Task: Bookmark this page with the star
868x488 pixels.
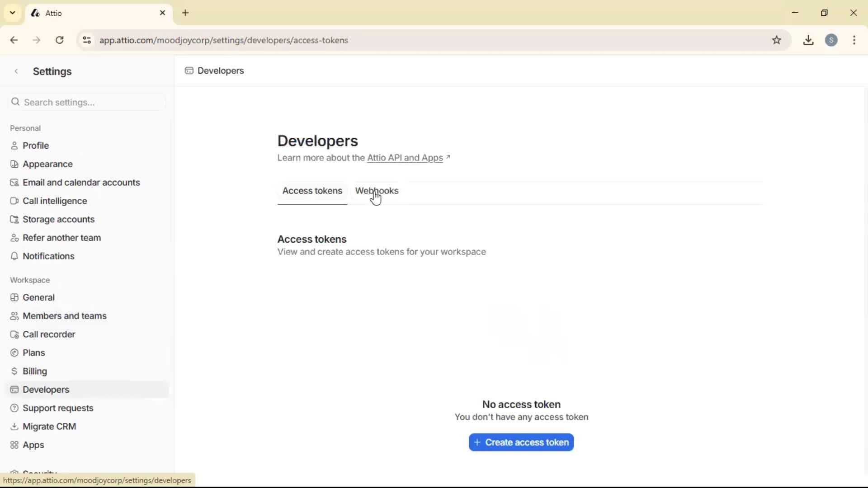Action: pyautogui.click(x=778, y=40)
